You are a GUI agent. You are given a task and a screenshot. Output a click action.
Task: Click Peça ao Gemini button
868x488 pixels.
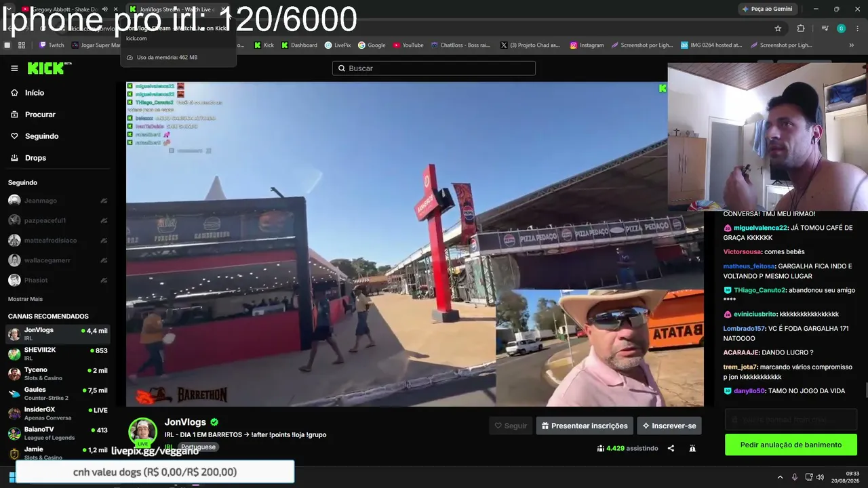pos(768,9)
